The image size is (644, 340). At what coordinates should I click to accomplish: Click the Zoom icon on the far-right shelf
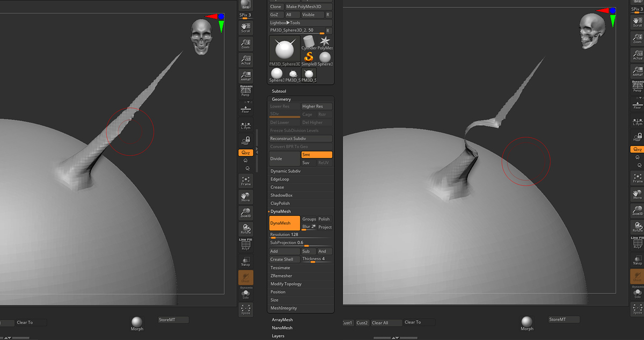point(637,38)
